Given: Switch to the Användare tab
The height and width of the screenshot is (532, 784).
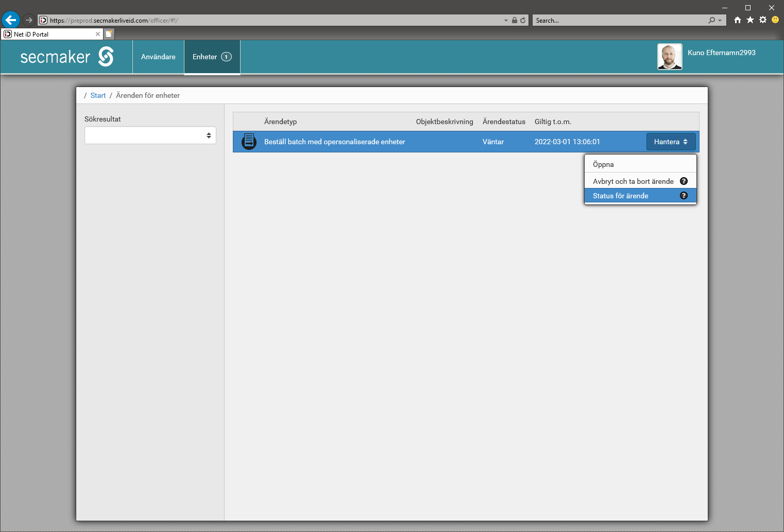Looking at the screenshot, I should (x=158, y=57).
